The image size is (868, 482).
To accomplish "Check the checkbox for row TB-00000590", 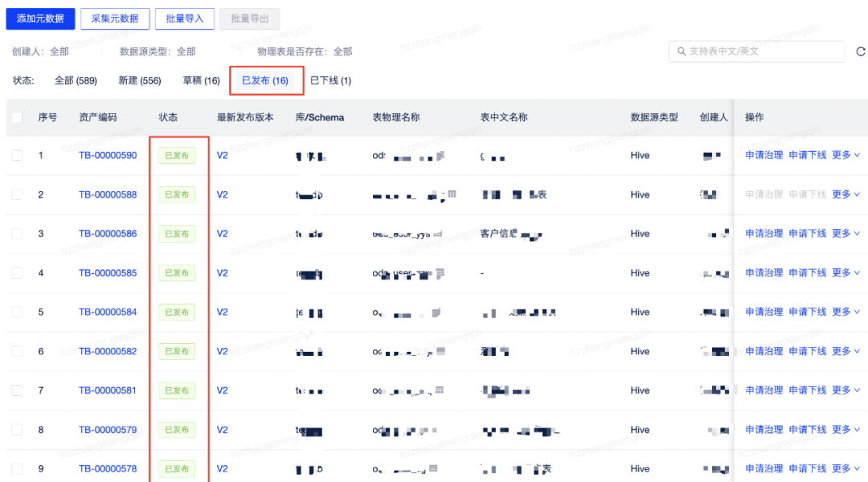I will [17, 155].
